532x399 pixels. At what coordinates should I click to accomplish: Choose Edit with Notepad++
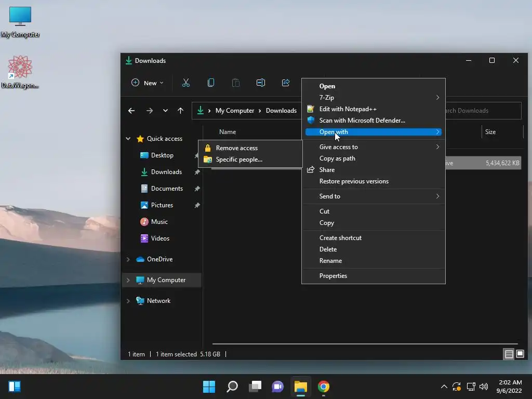(373, 109)
